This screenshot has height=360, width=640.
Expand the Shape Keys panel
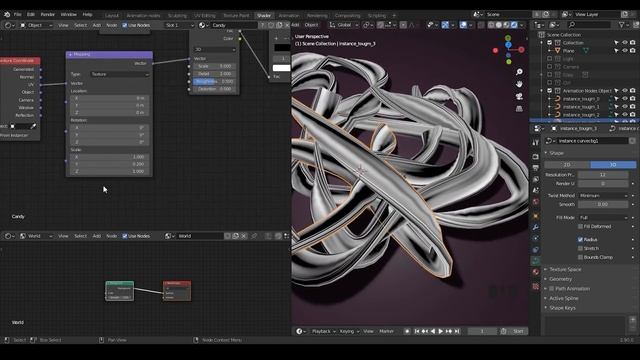point(562,308)
